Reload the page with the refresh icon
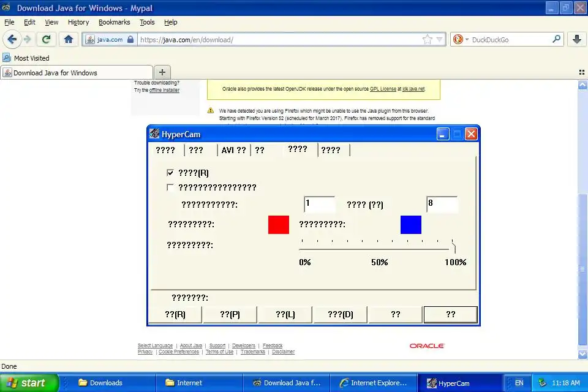 46,39
